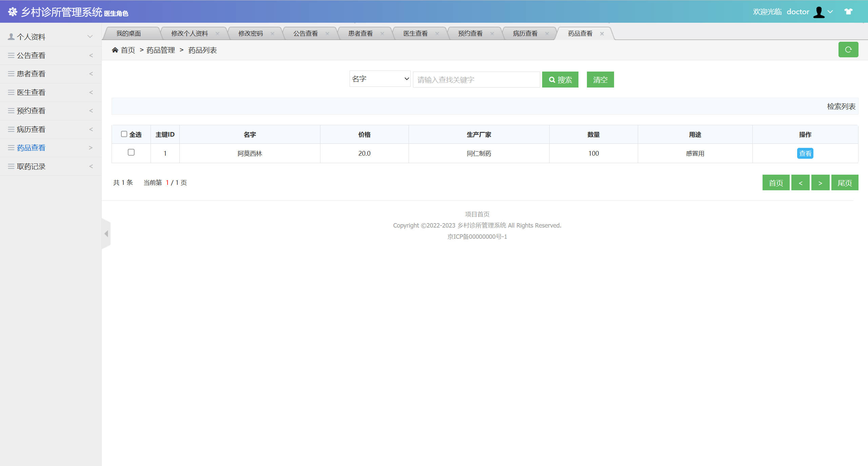Image resolution: width=868 pixels, height=466 pixels.
Task: Click the green refresh icon
Action: click(x=848, y=50)
